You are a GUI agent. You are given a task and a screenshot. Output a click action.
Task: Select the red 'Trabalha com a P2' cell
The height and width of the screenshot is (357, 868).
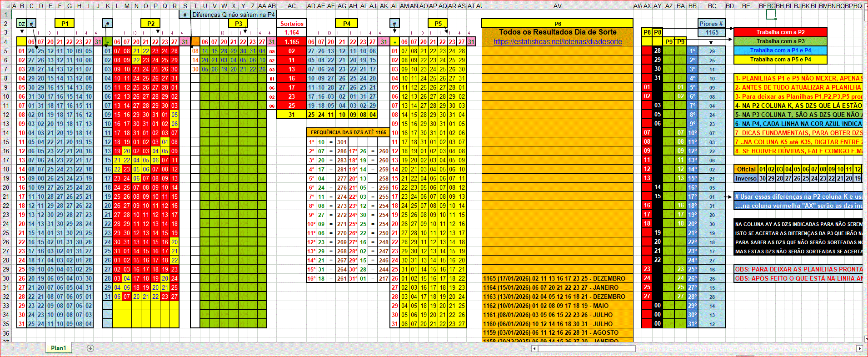[x=780, y=32]
